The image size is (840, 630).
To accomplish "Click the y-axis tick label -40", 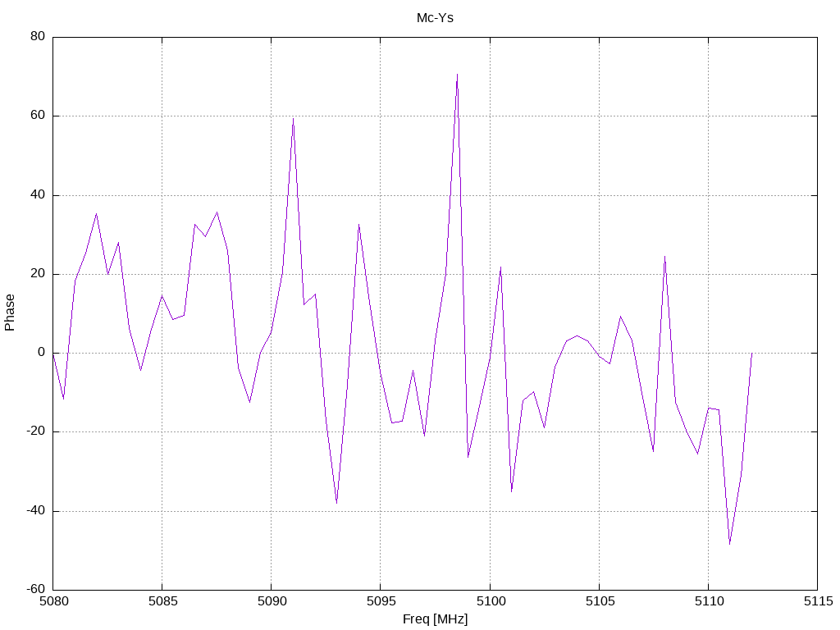I will pos(36,511).
